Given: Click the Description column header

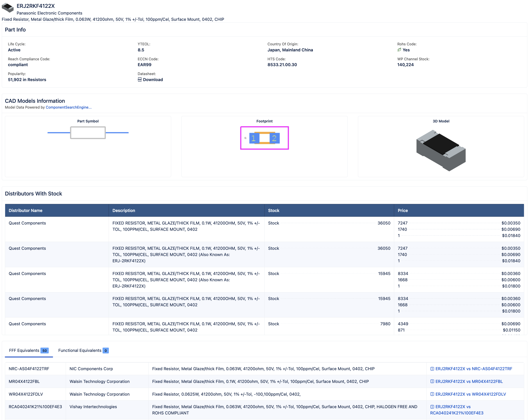Looking at the screenshot, I should click(x=187, y=210).
